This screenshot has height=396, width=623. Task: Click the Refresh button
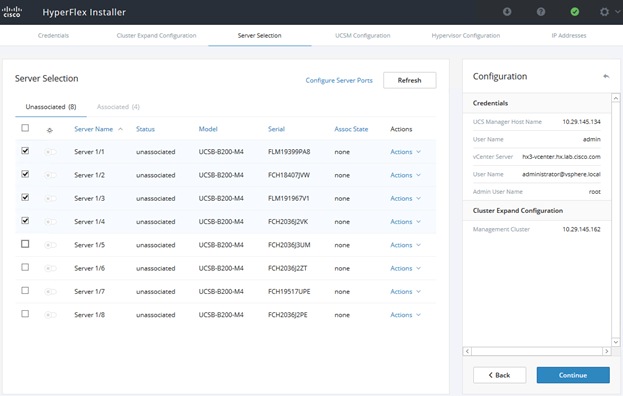(x=410, y=80)
